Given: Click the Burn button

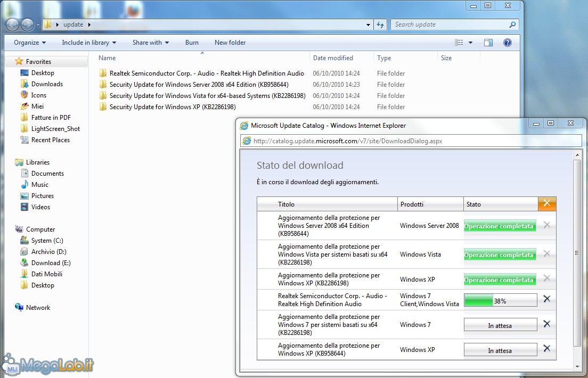Looking at the screenshot, I should coord(192,43).
